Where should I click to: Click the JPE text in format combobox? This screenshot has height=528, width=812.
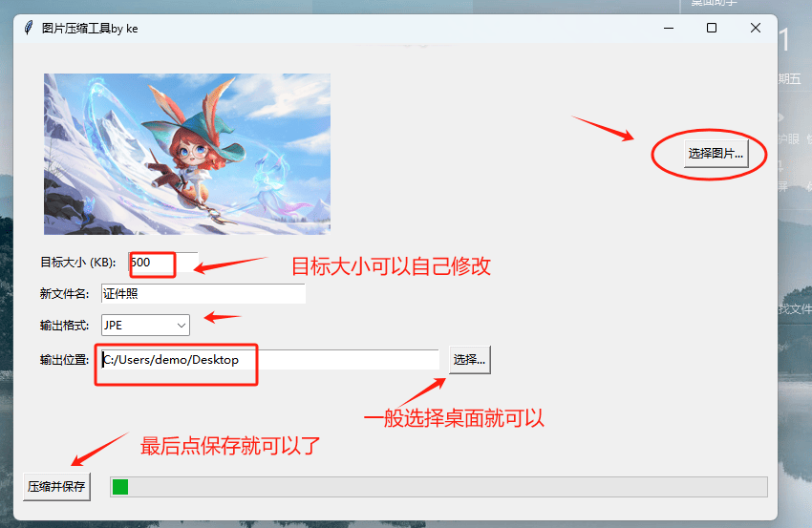click(114, 326)
